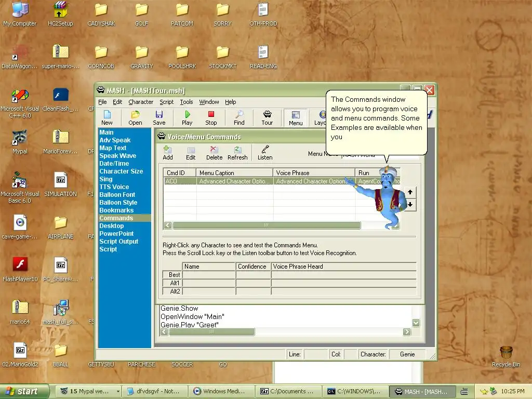Move the command up with the up arrow

point(410,192)
